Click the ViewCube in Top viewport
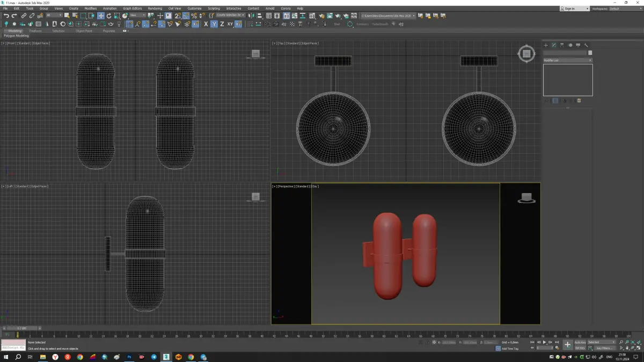This screenshot has height=362, width=644. [526, 53]
